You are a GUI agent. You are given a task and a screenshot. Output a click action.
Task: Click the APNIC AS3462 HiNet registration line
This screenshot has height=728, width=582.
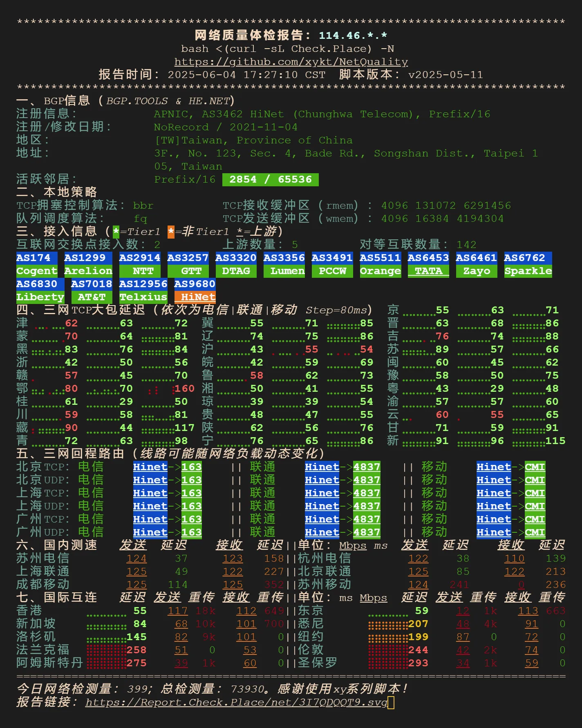(322, 114)
